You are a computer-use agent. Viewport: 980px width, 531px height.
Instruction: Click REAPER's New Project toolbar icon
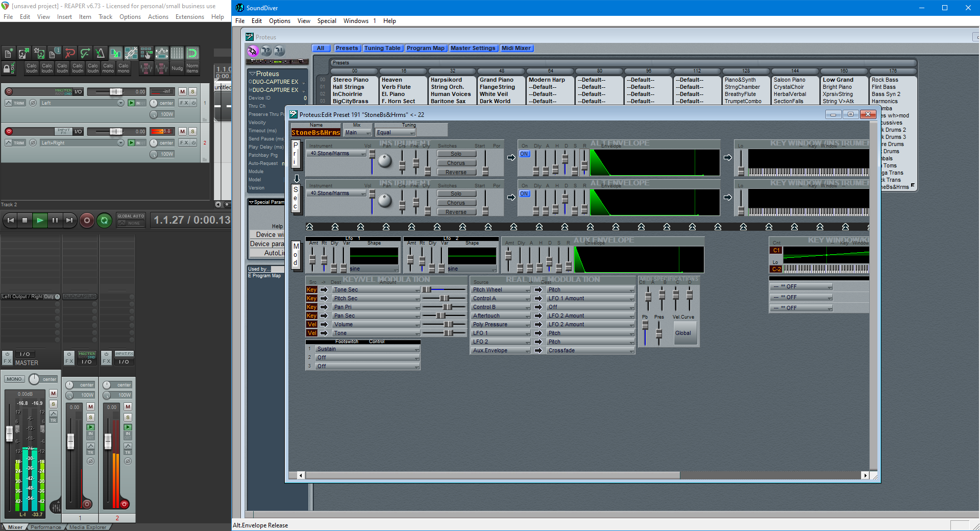coord(9,53)
